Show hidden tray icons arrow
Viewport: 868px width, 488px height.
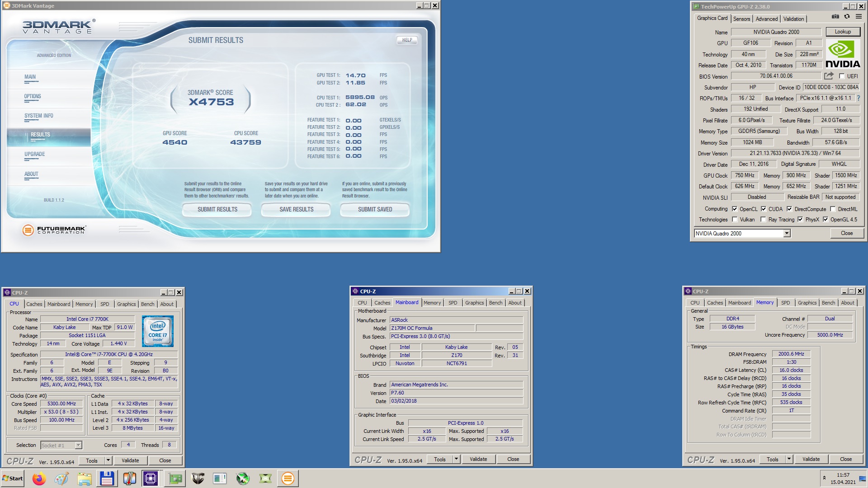pyautogui.click(x=824, y=478)
